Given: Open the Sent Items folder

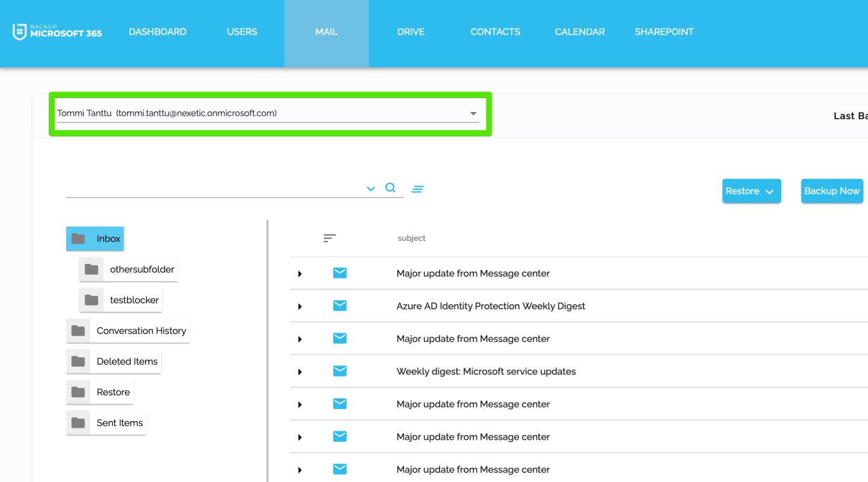Looking at the screenshot, I should coord(106,423).
